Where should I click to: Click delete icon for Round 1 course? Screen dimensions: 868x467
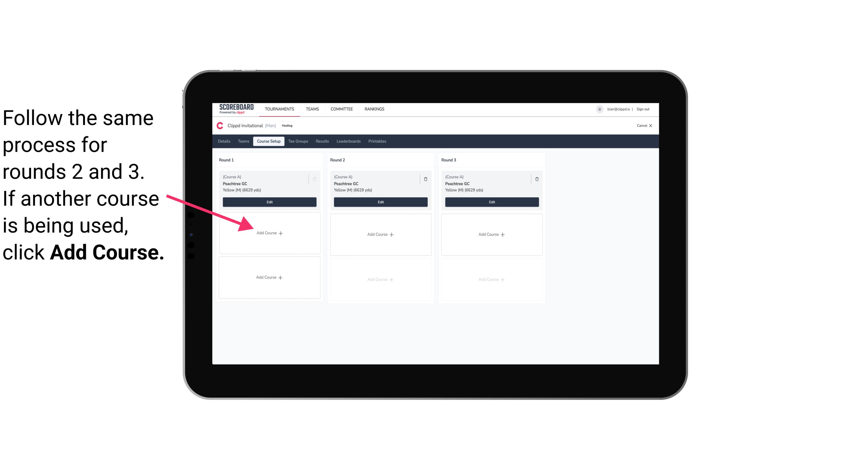pos(316,179)
